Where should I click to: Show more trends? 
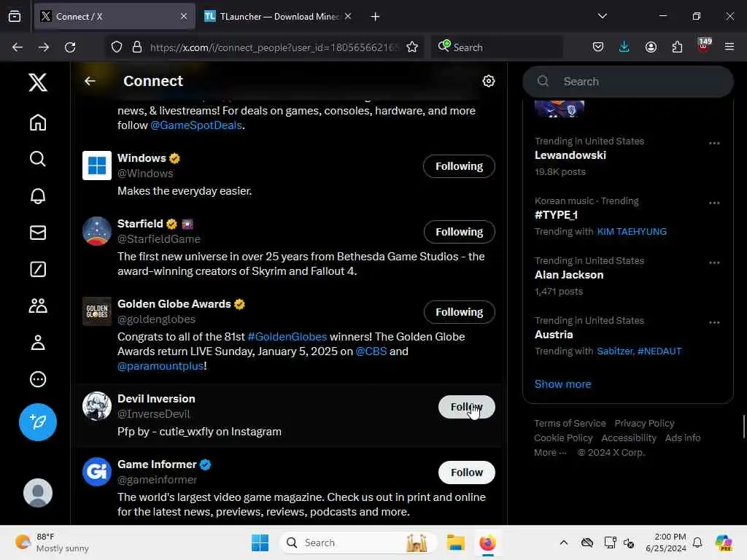pyautogui.click(x=562, y=384)
